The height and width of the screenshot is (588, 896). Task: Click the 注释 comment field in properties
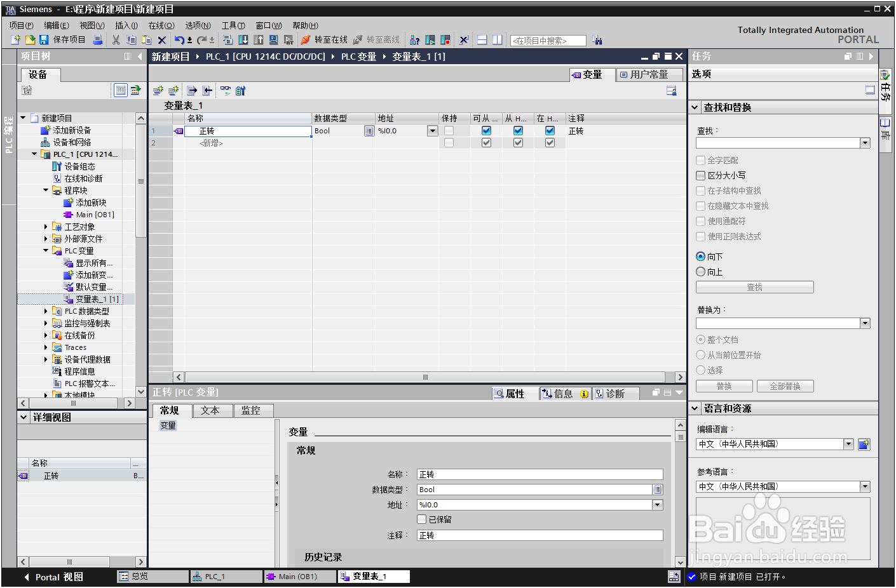(540, 535)
